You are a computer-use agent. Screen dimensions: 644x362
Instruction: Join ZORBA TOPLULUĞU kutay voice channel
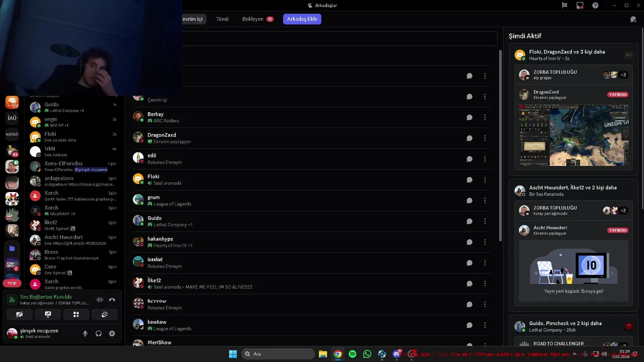coord(573,211)
